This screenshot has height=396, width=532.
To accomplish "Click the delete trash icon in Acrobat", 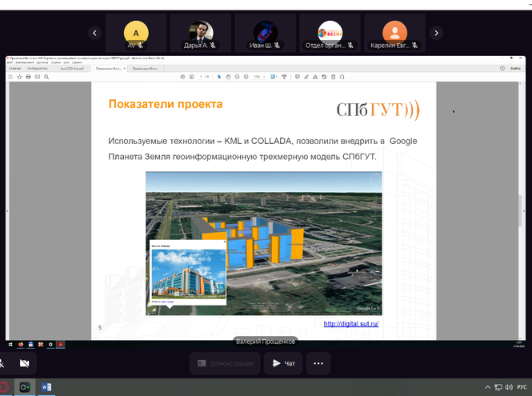I will pos(333,77).
